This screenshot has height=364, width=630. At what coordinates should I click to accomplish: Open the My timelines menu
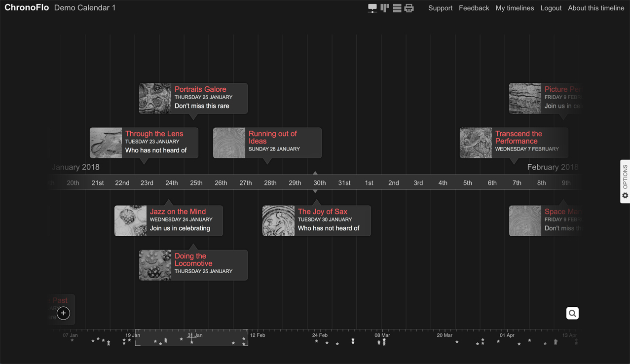[515, 8]
